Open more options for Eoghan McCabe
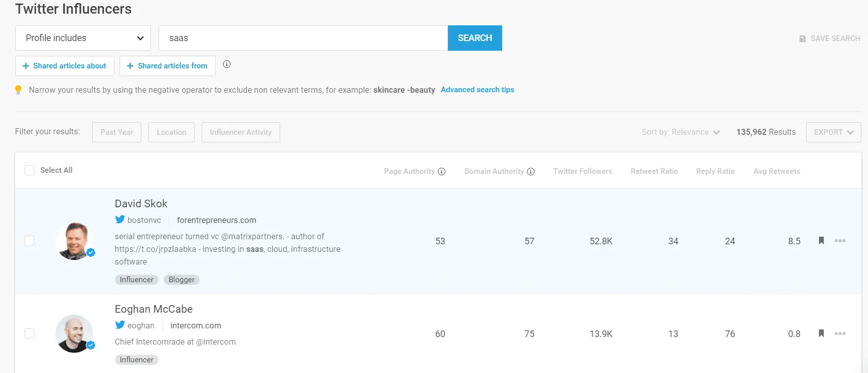The height and width of the screenshot is (373, 868). coord(840,333)
